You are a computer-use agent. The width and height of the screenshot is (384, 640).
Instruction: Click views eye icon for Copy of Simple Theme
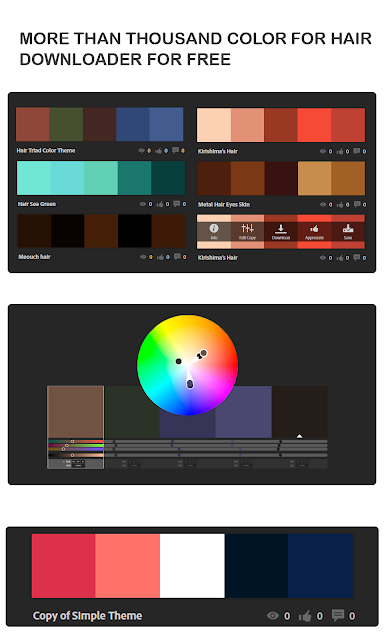tap(273, 615)
